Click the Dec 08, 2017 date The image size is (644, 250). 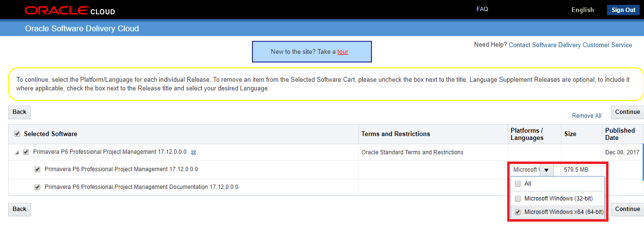(x=622, y=152)
